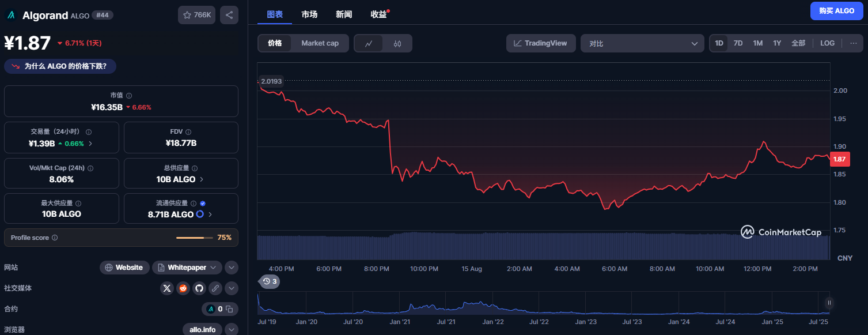Show info tooltip for 交易量（24小时）
The height and width of the screenshot is (335, 868).
click(x=89, y=132)
